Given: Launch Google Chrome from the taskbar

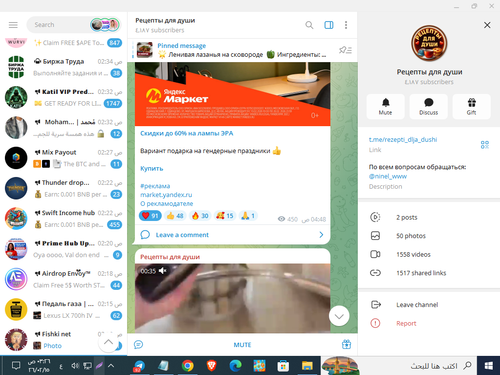Looking at the screenshot, I should click(x=188, y=366).
